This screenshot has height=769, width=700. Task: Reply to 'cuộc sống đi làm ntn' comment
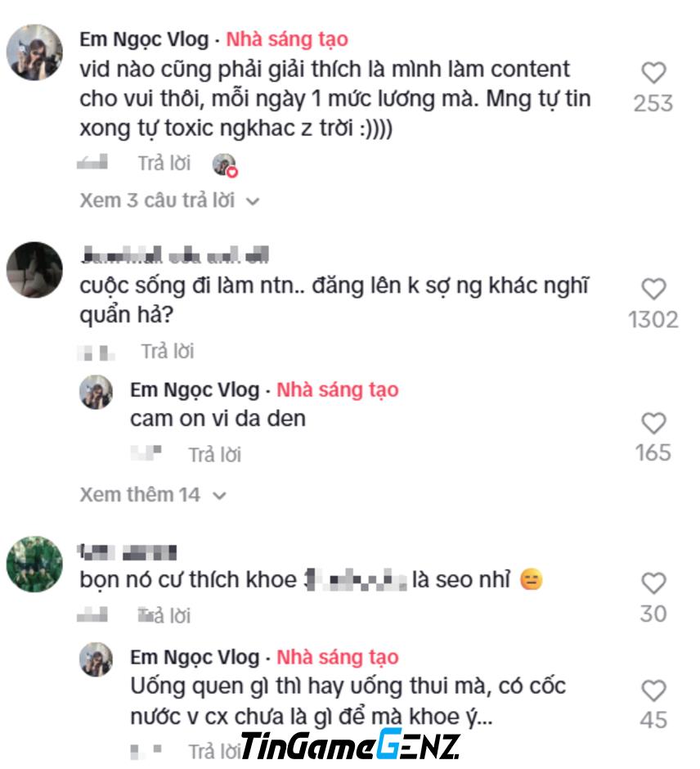point(168,352)
